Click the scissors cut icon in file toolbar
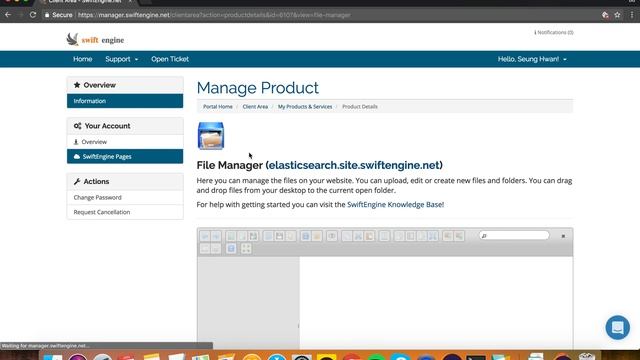640x360 pixels. (x=358, y=236)
